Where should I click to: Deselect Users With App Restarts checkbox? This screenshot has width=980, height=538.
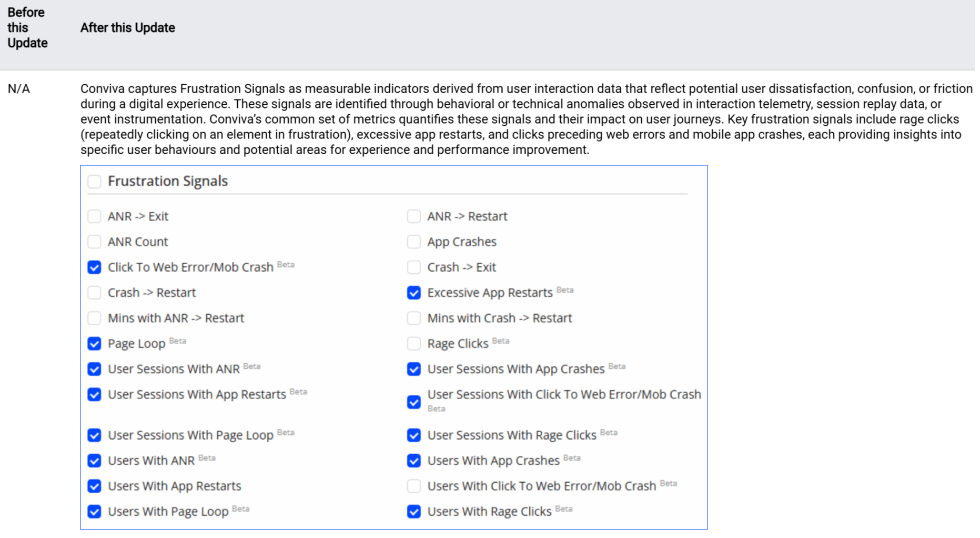[94, 486]
